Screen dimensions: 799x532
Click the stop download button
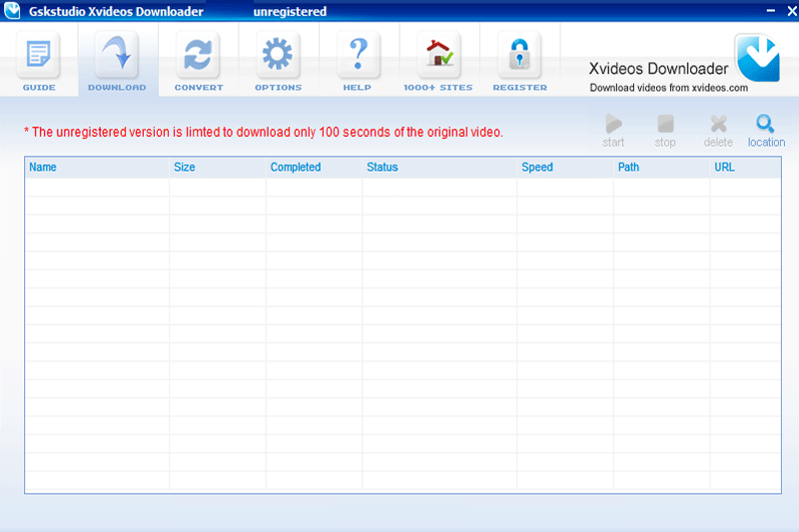click(665, 124)
